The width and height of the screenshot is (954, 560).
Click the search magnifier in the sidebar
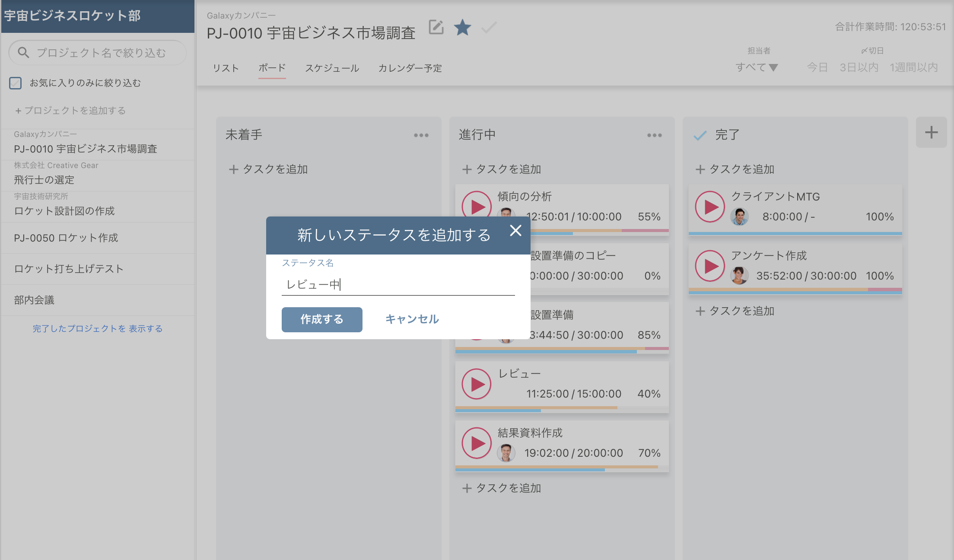click(x=24, y=52)
